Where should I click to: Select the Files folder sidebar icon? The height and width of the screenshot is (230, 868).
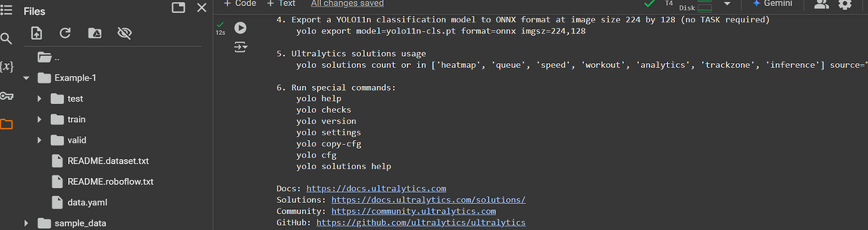tap(6, 124)
